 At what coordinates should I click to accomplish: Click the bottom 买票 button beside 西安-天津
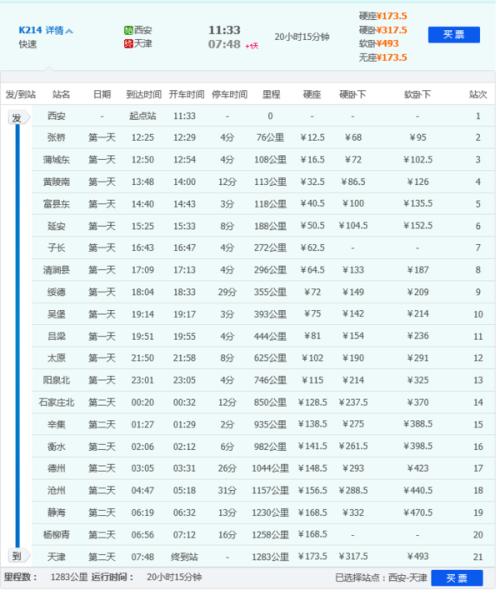tap(457, 578)
